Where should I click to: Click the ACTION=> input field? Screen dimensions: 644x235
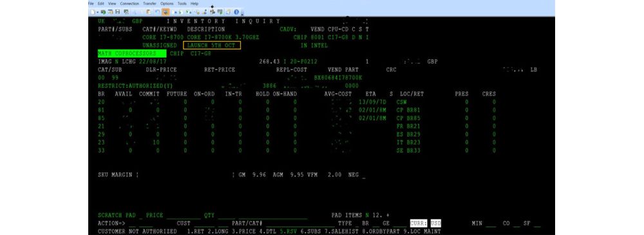click(x=141, y=223)
